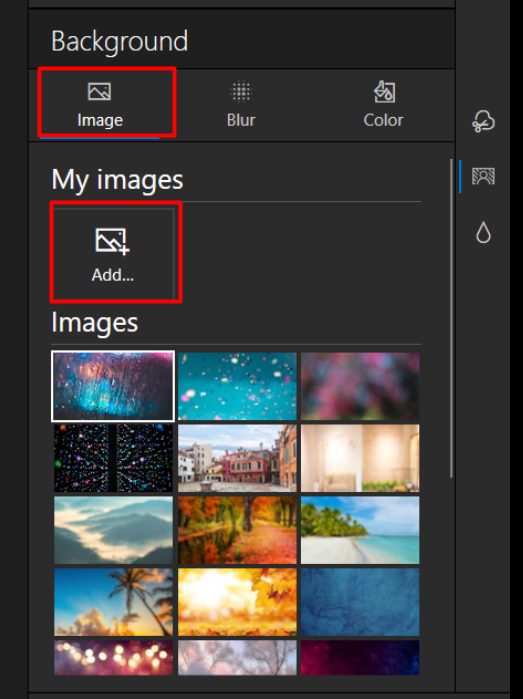The image size is (523, 699).
Task: Click the cloud scissors sidebar icon
Action: pyautogui.click(x=483, y=121)
